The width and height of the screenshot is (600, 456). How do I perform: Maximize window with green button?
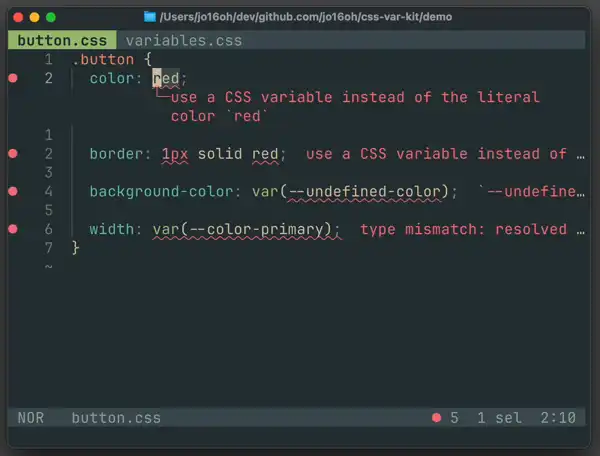(51, 17)
